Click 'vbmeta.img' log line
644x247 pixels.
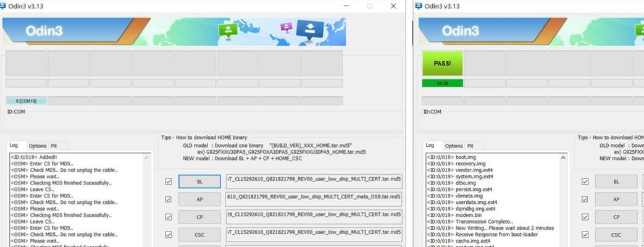(454, 196)
